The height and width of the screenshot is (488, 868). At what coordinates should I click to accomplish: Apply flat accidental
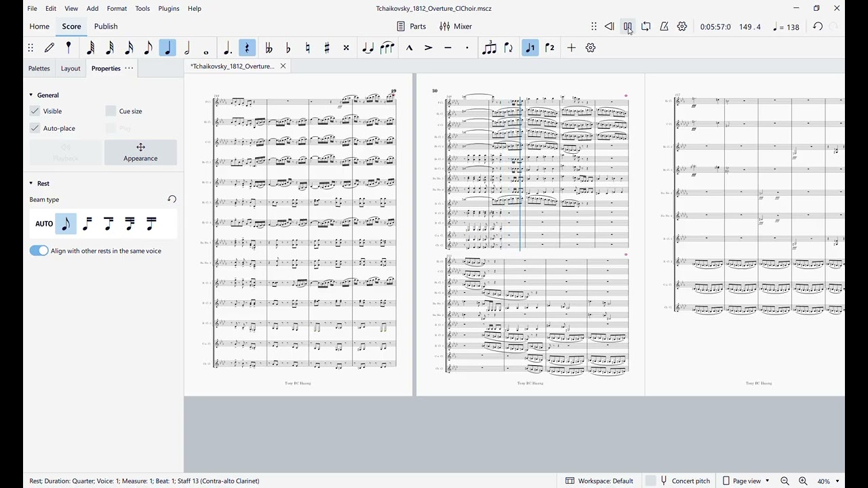(289, 48)
